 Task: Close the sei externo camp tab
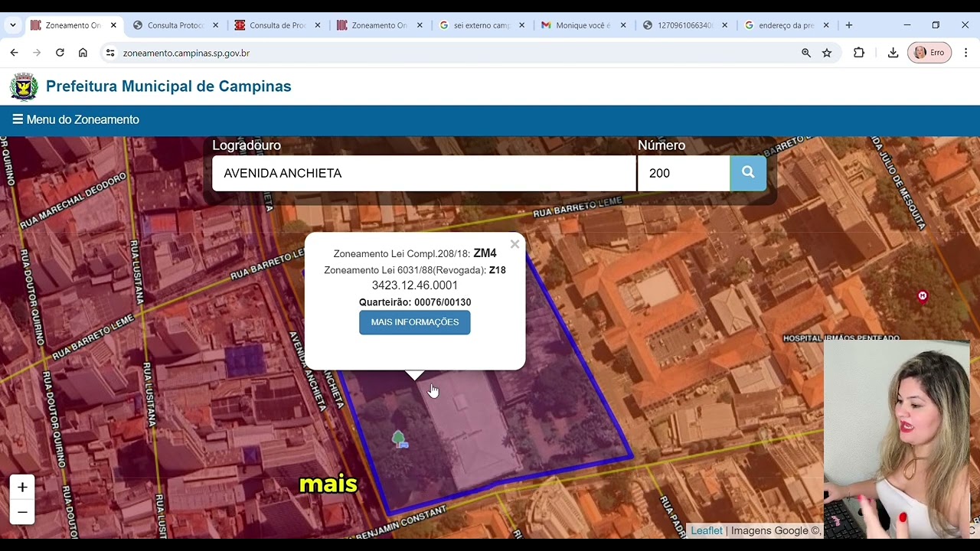tap(521, 25)
